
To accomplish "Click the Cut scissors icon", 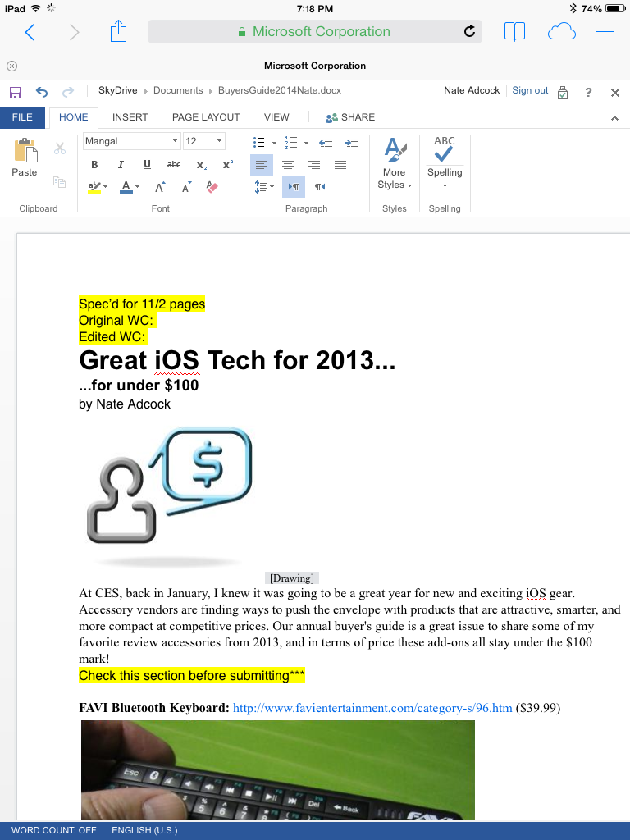I will click(x=59, y=148).
